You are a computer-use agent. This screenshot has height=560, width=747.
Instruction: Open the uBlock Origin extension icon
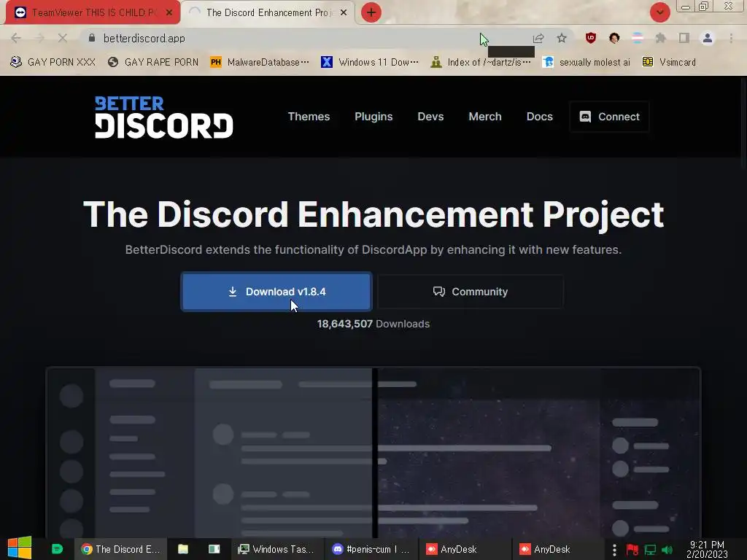(591, 38)
